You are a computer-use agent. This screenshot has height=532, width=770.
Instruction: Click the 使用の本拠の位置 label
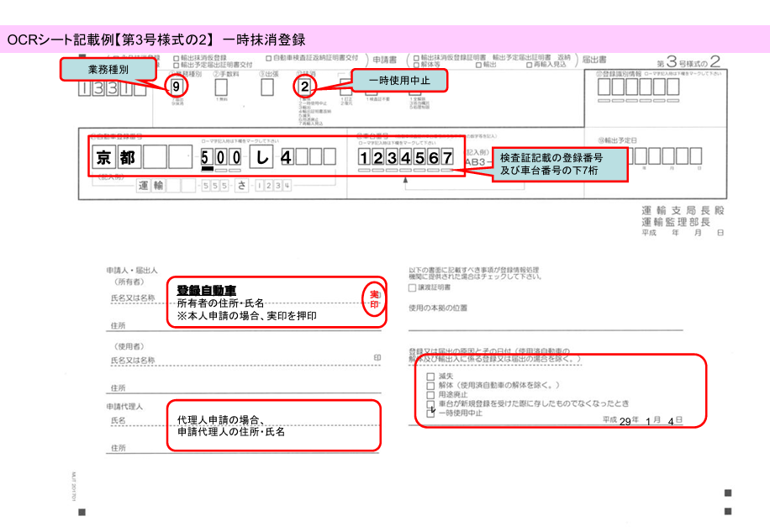438,308
